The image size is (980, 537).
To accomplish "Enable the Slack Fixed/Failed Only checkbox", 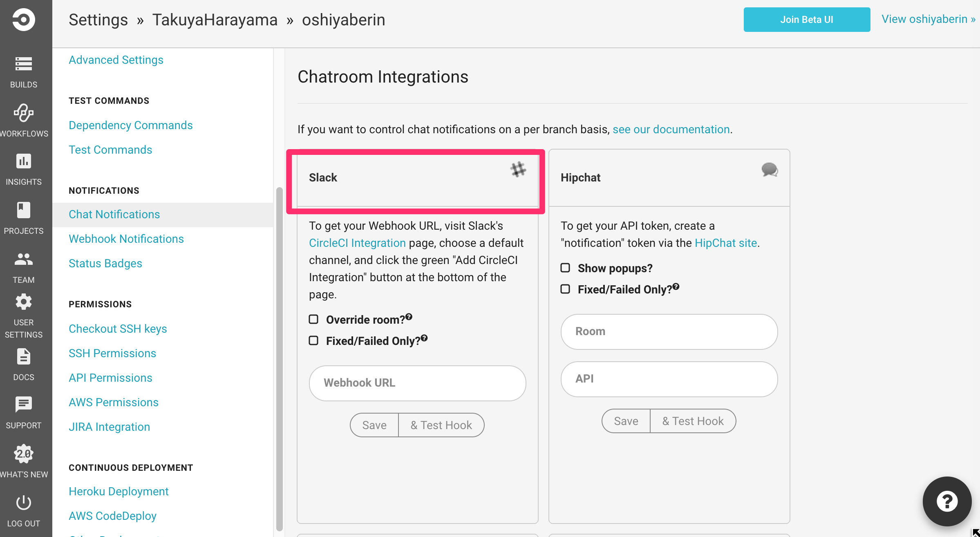I will pyautogui.click(x=314, y=340).
